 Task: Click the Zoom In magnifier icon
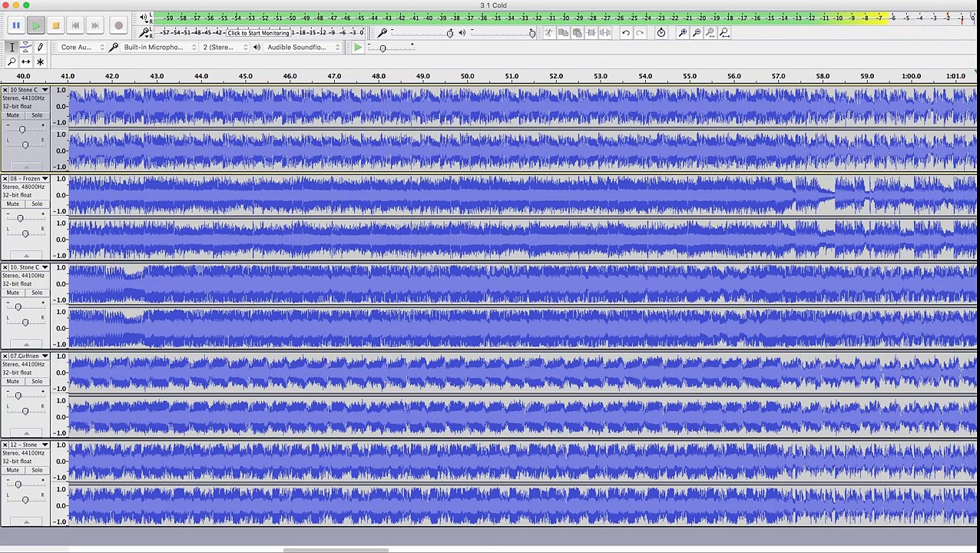(x=682, y=33)
